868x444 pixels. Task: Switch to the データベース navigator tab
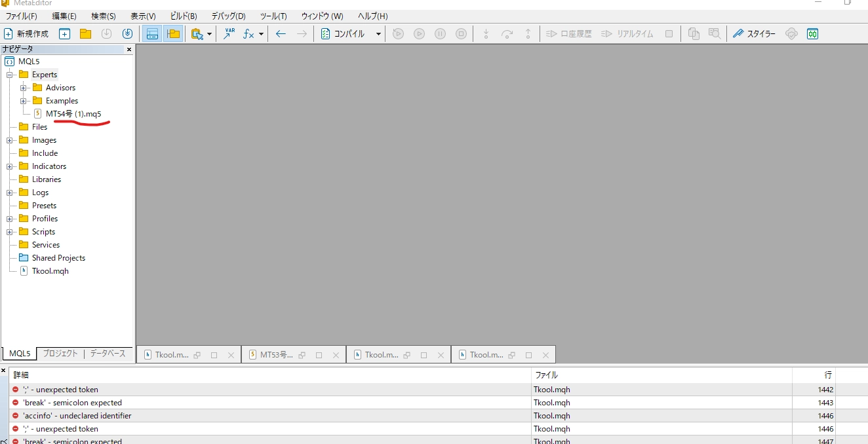108,354
